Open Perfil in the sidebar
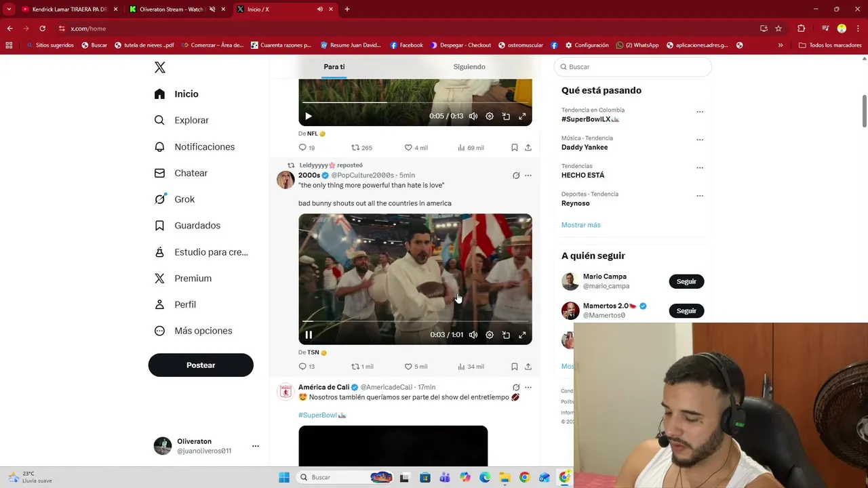Image resolution: width=868 pixels, height=488 pixels. (175, 304)
